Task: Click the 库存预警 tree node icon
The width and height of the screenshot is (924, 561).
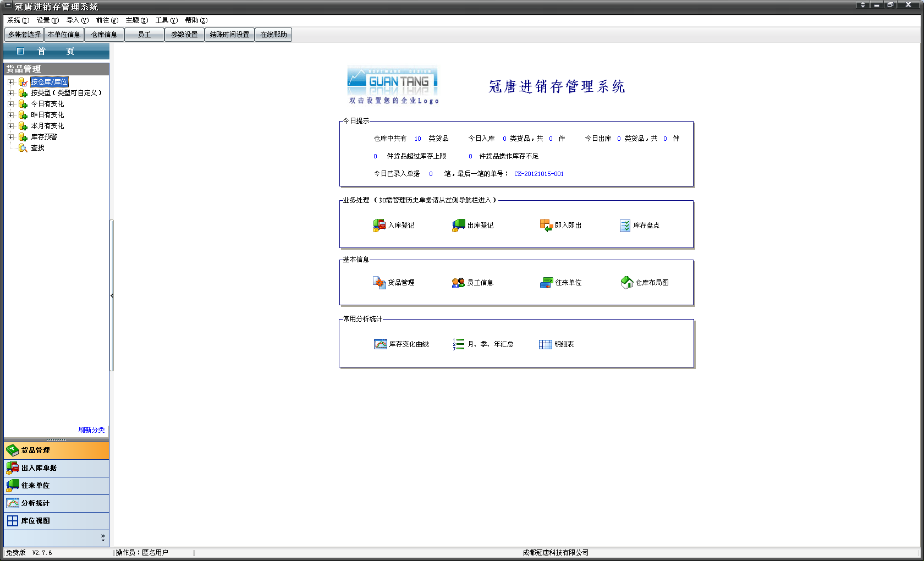Action: (x=23, y=137)
